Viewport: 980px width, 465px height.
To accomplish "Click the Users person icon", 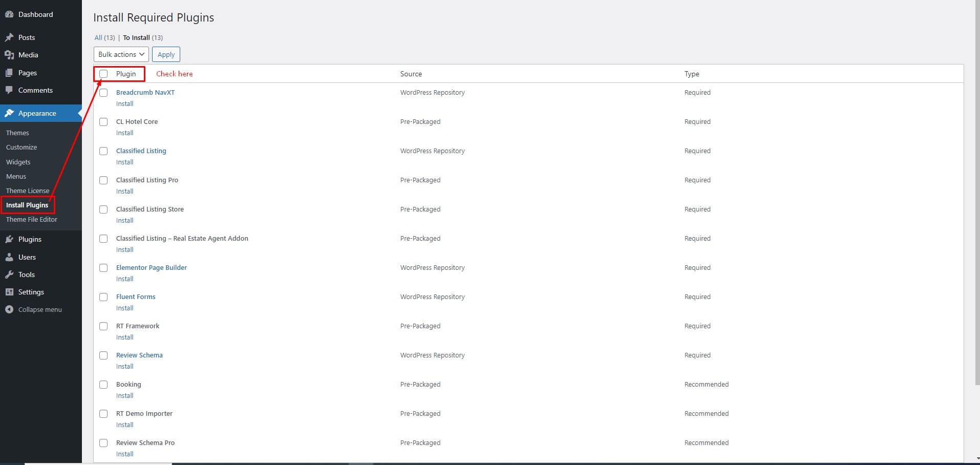I will (x=9, y=257).
